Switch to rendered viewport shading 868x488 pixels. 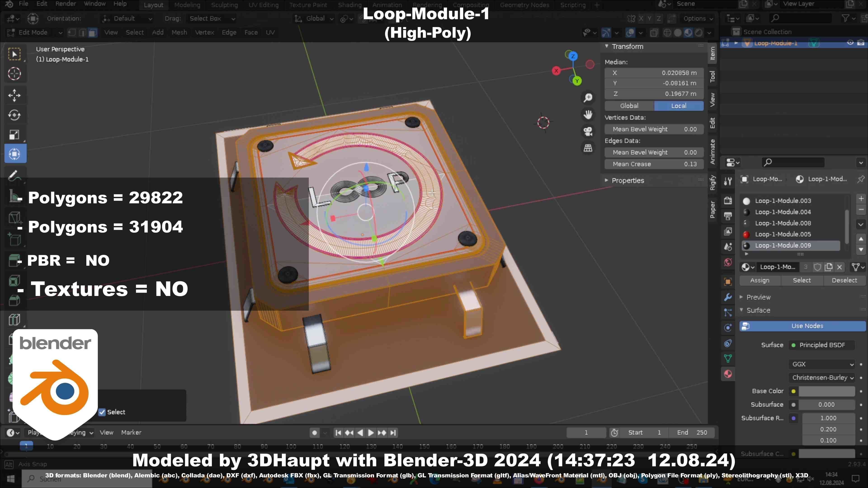pos(699,33)
